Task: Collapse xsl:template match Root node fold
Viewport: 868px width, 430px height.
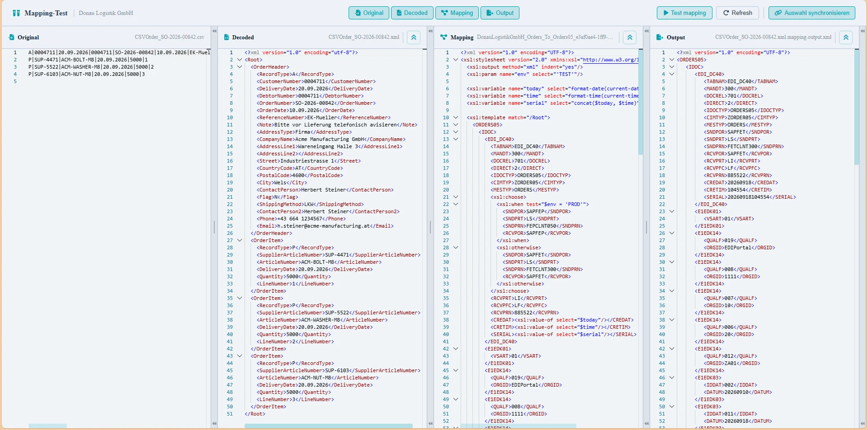Action: click(456, 117)
